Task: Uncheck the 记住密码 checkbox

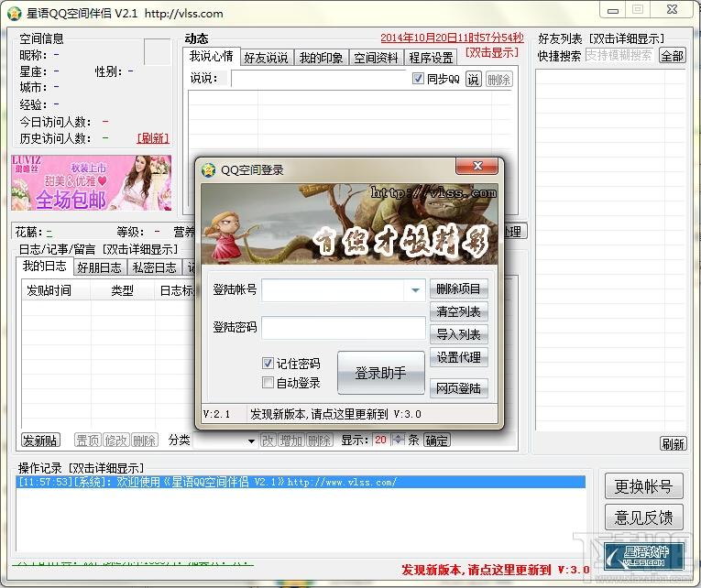Action: (x=268, y=364)
